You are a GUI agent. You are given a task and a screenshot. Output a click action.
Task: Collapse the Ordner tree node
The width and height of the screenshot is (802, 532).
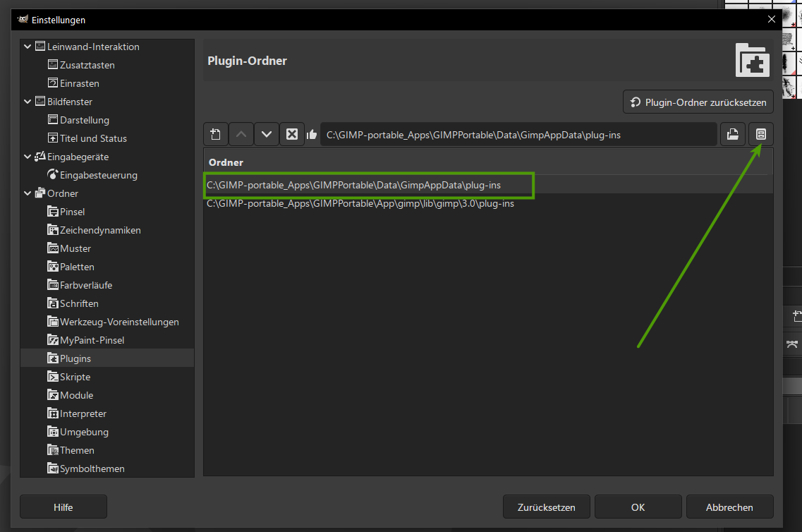pos(28,193)
